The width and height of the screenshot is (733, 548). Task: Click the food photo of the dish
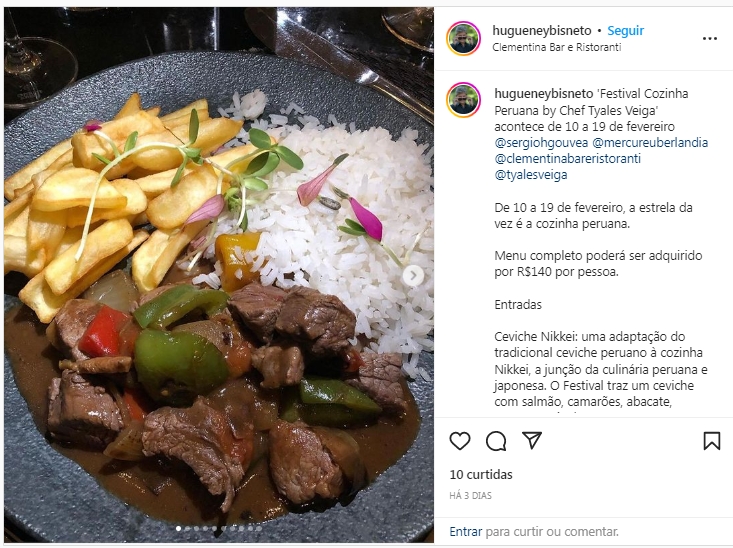(219, 275)
